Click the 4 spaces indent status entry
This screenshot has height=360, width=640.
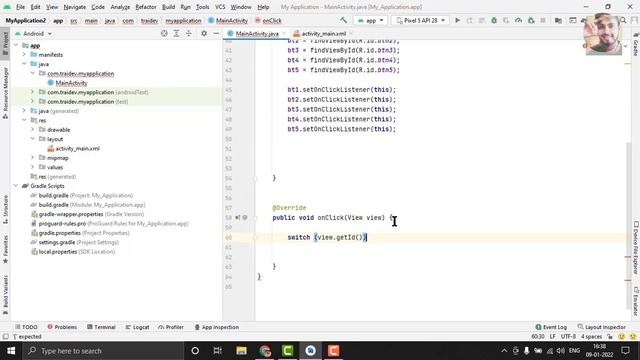[591, 336]
